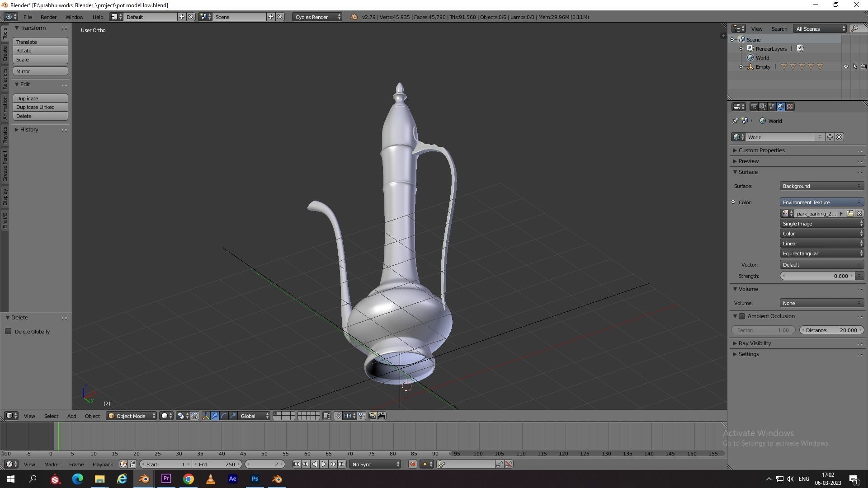This screenshot has height=488, width=868.
Task: Click the OpenGL render image camera icon
Action: point(373,416)
